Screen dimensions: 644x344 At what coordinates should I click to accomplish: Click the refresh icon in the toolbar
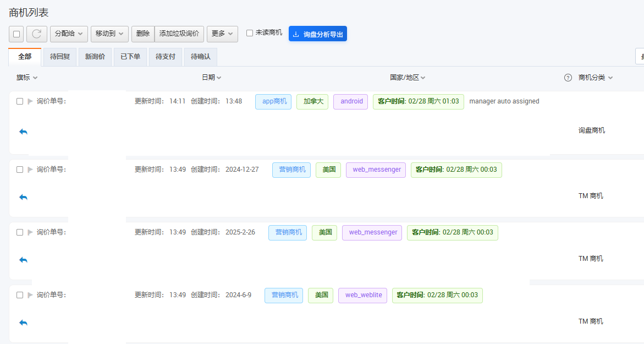coord(37,34)
